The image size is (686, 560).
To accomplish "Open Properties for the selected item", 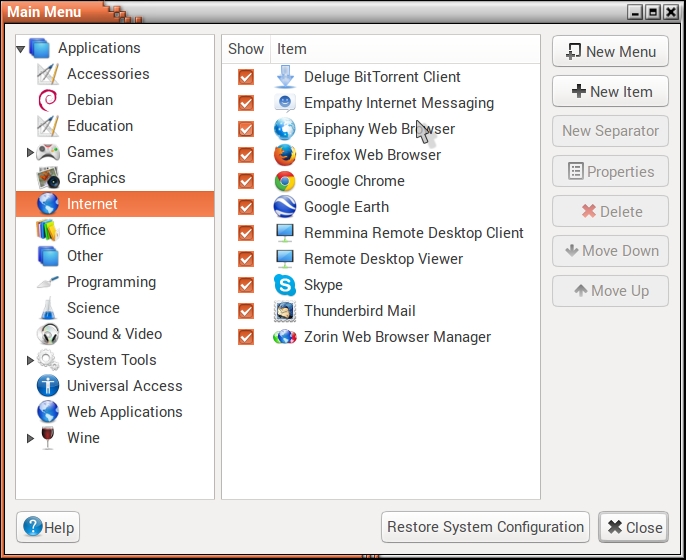I will pos(610,171).
